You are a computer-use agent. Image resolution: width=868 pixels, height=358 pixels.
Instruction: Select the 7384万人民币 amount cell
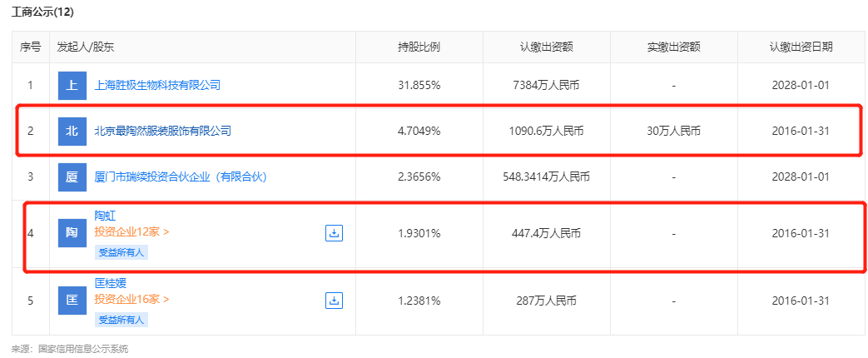[x=547, y=86]
